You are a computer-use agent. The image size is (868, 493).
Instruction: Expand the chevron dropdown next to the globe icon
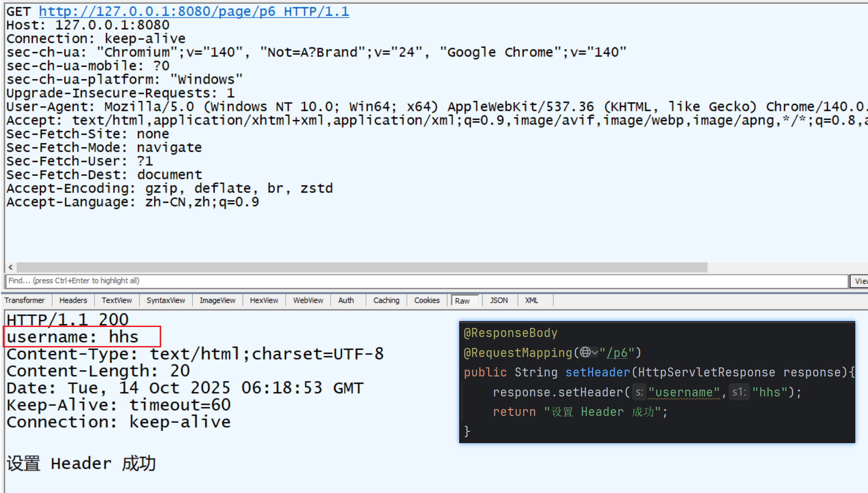595,352
